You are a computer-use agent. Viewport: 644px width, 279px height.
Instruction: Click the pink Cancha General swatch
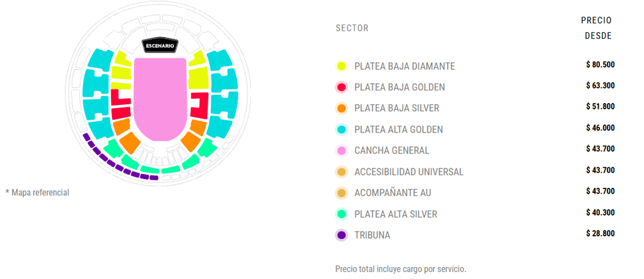coord(341,151)
